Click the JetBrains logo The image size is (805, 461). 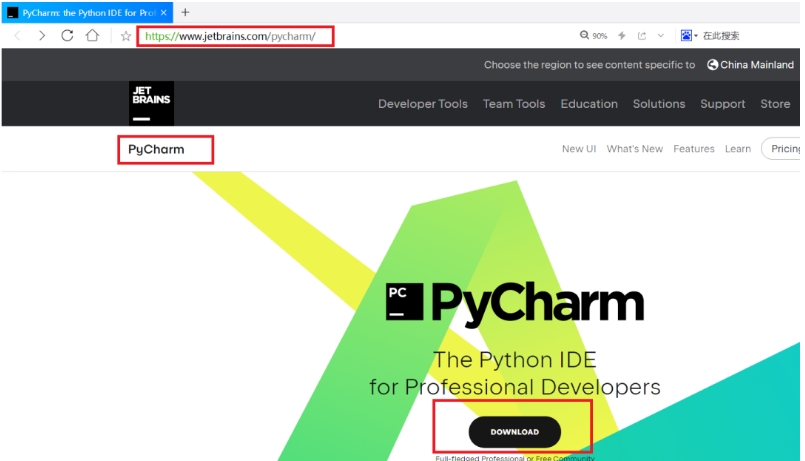151,103
